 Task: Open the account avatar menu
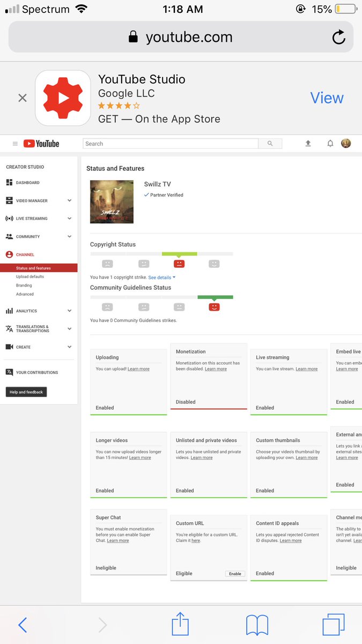(346, 143)
